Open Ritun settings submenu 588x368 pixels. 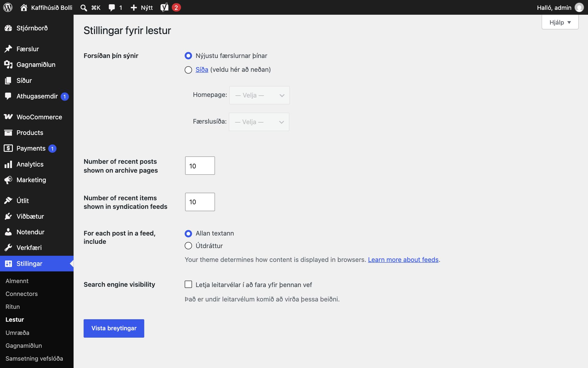click(x=13, y=307)
